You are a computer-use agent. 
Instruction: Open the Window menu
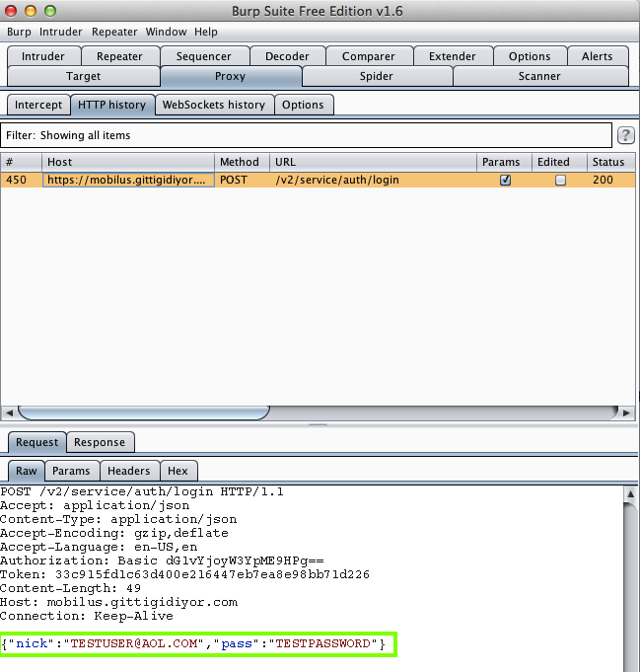[x=166, y=33]
